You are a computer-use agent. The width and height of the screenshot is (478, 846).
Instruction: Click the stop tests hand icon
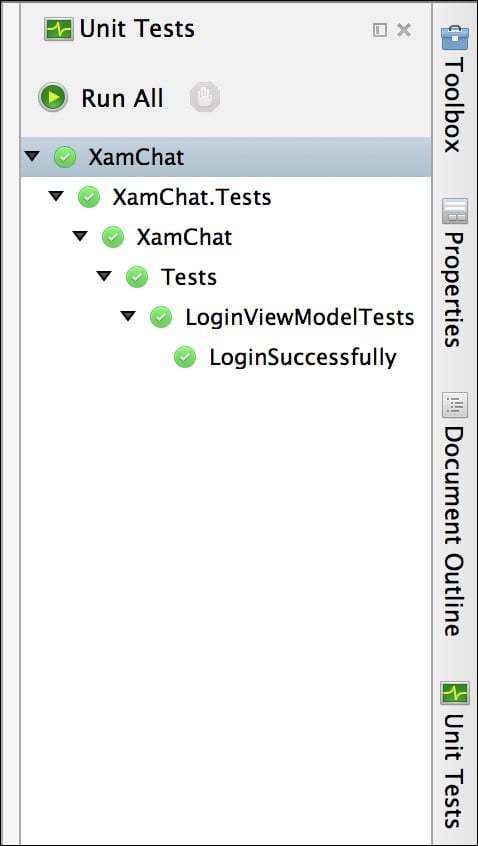click(x=204, y=98)
